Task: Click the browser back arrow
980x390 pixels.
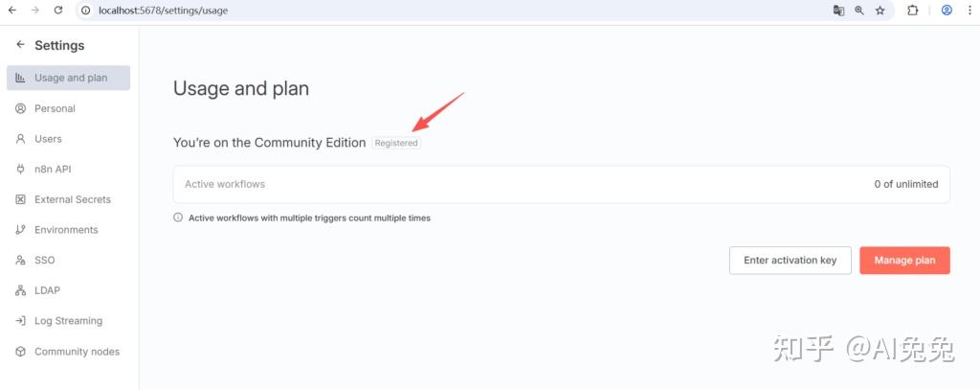Action: [x=11, y=10]
